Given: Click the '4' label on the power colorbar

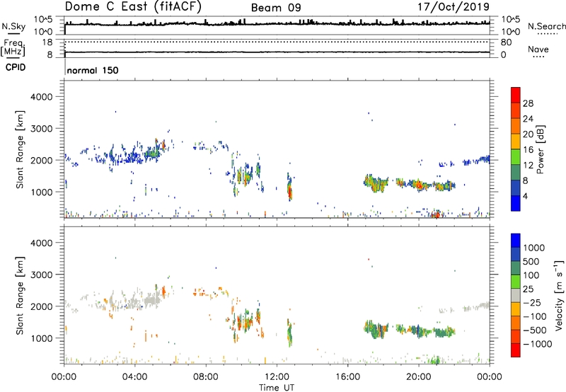Looking at the screenshot, I should 525,196.
